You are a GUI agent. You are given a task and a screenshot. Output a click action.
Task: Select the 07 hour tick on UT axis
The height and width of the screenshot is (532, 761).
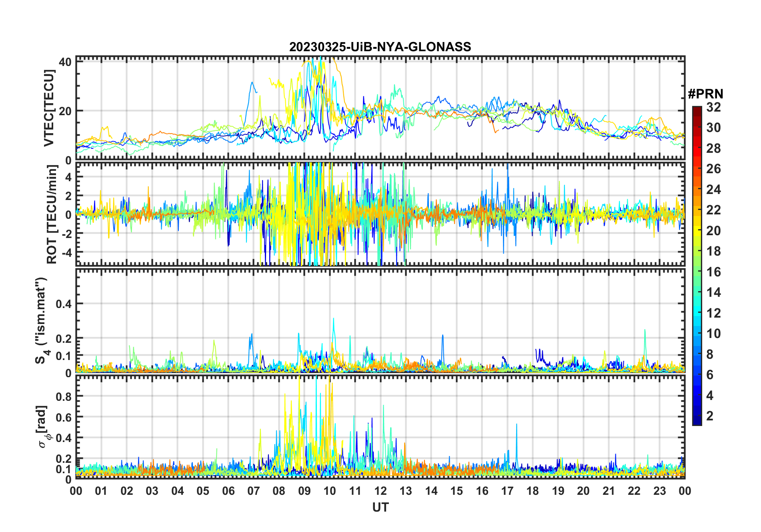pos(254,491)
